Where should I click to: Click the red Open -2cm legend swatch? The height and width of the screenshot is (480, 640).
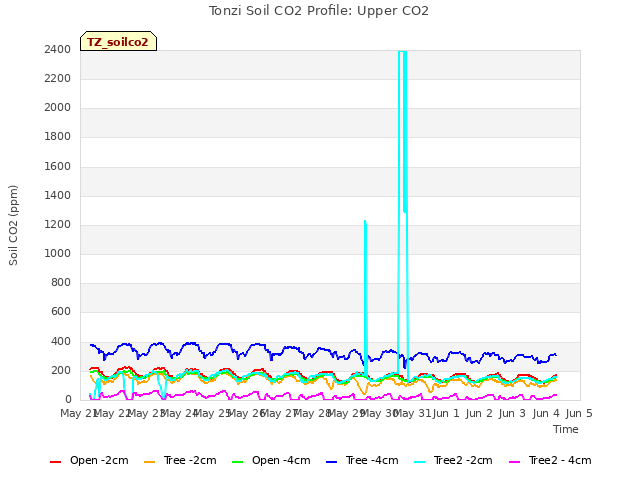point(56,462)
